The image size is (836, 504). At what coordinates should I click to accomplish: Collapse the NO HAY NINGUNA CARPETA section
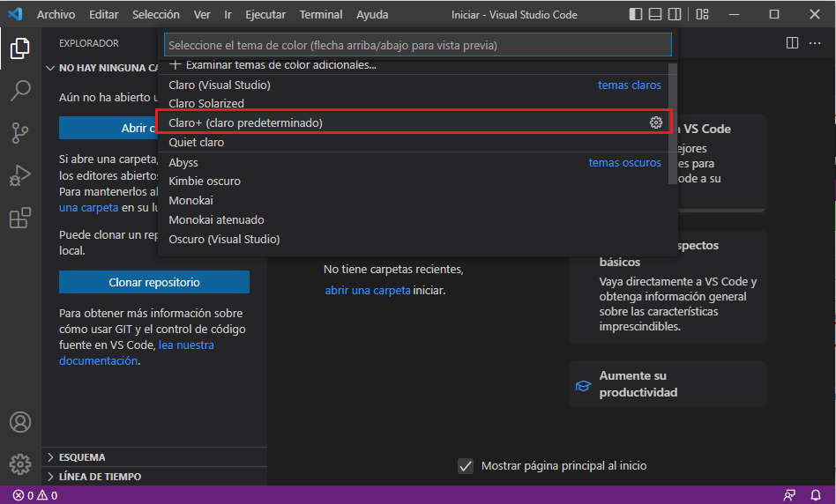(x=101, y=68)
